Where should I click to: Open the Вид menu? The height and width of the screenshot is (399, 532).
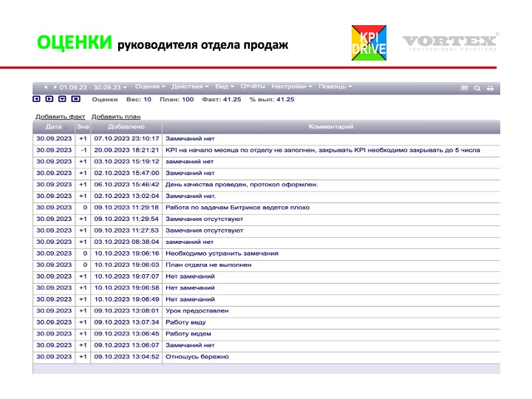(x=225, y=87)
